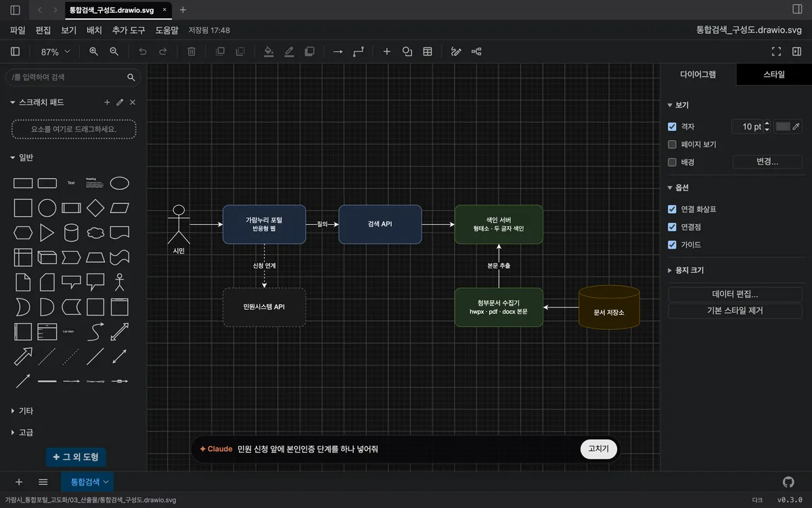Open the 도움말 menu
This screenshot has height=508, width=812.
click(x=166, y=30)
